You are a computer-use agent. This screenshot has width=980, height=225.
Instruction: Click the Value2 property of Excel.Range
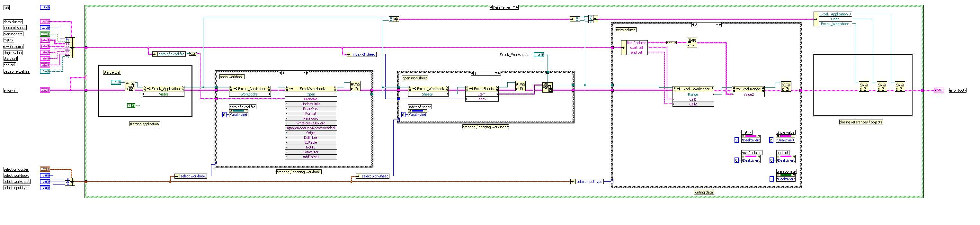point(748,94)
